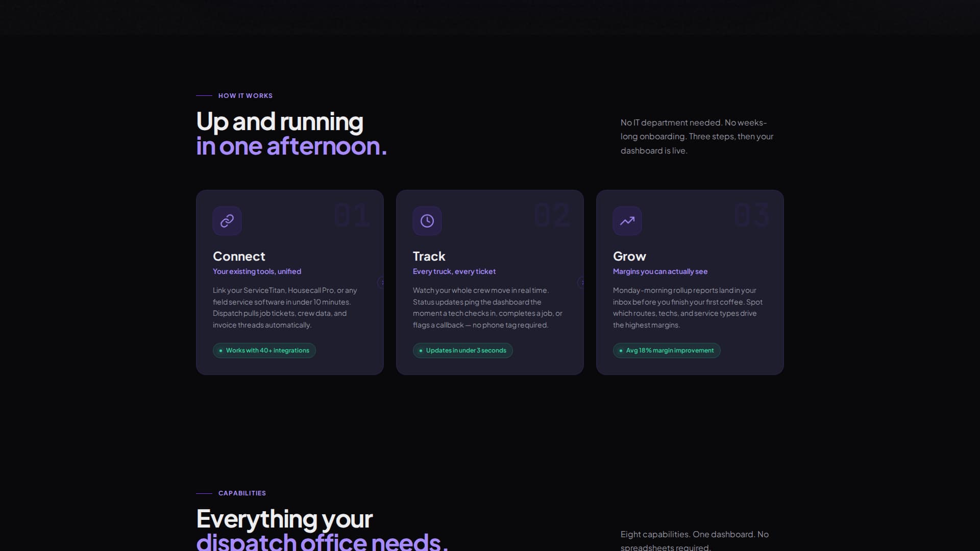Click the 'Updates in under 3 seconds' badge
Viewport: 980px width, 551px height.
(x=463, y=350)
